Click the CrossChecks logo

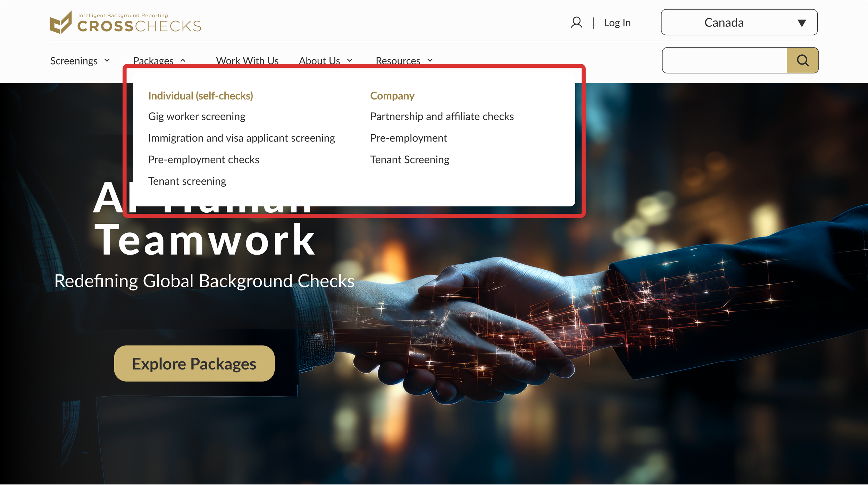(x=125, y=23)
